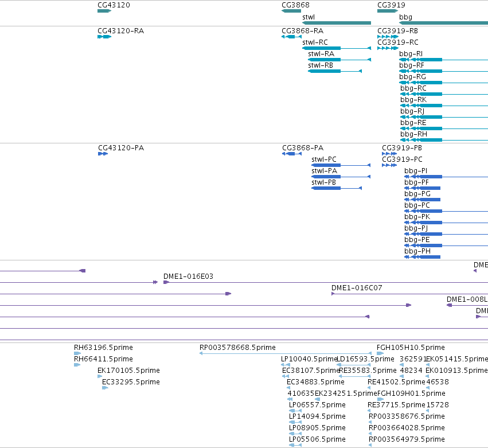Click EST RP003664028.5prime

click(370, 434)
